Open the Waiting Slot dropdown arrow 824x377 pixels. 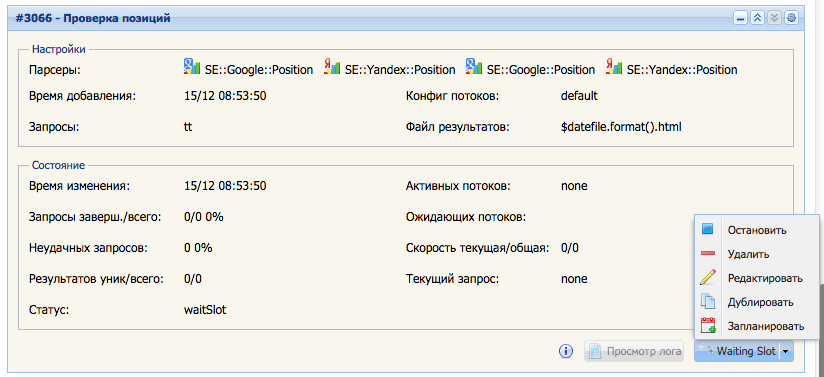786,351
